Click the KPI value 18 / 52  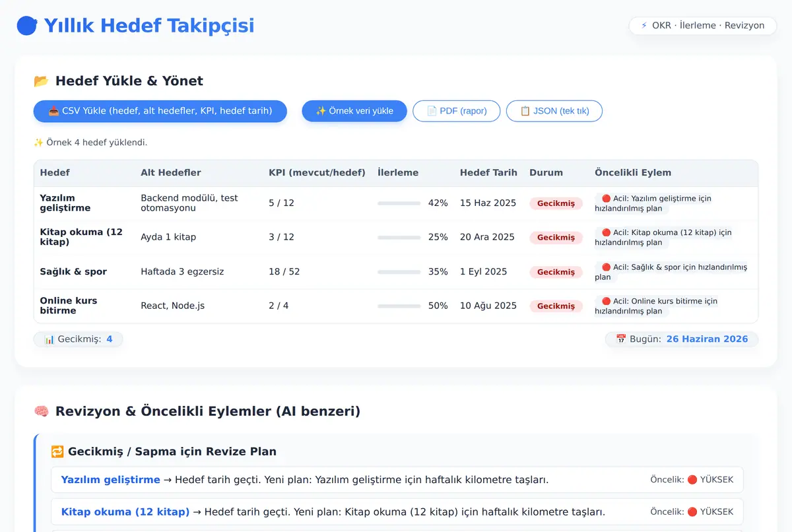284,272
